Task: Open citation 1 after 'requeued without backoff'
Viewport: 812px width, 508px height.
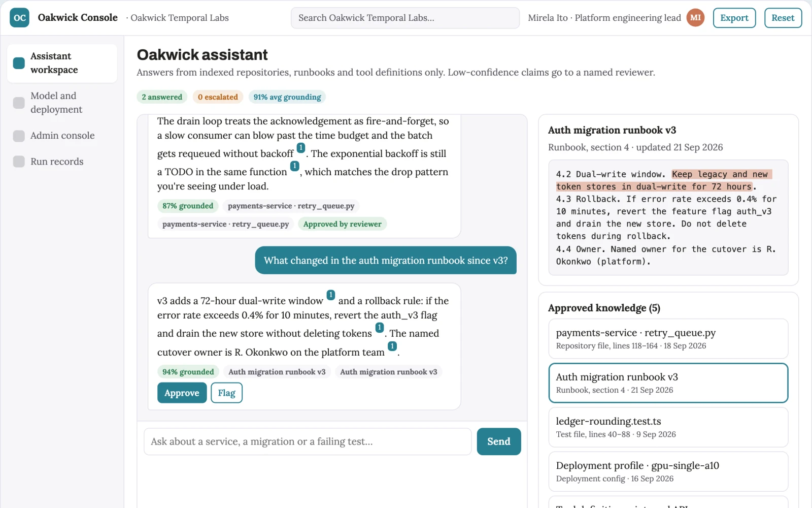Action: (301, 148)
